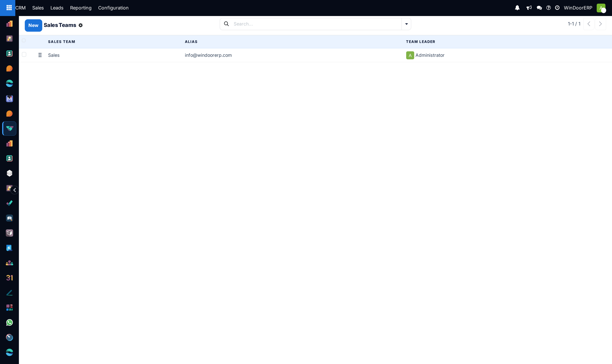Open the chat conversations icon
Screen dimensions: 612x364
[x=539, y=8]
